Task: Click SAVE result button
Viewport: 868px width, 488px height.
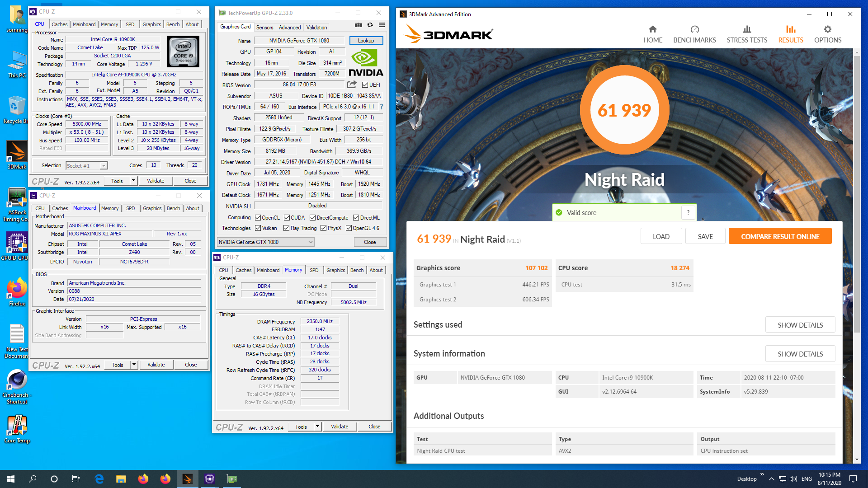Action: click(705, 236)
